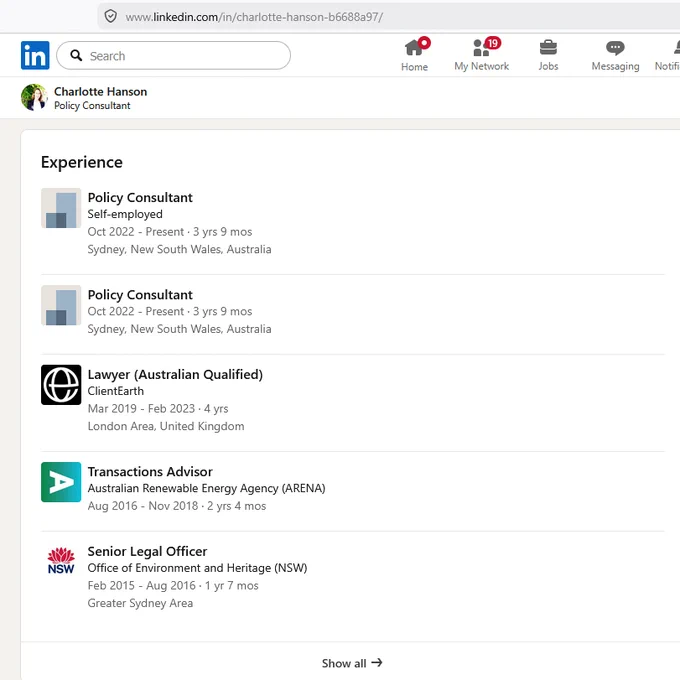Click the Self-employed Policy Consultant company logo

61,208
